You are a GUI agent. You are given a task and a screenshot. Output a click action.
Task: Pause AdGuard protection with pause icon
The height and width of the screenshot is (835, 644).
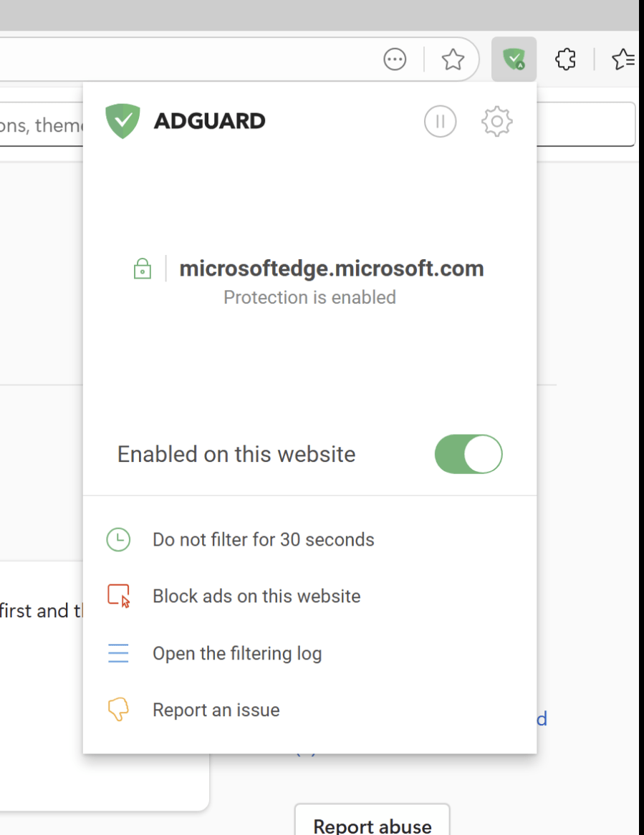pyautogui.click(x=440, y=122)
